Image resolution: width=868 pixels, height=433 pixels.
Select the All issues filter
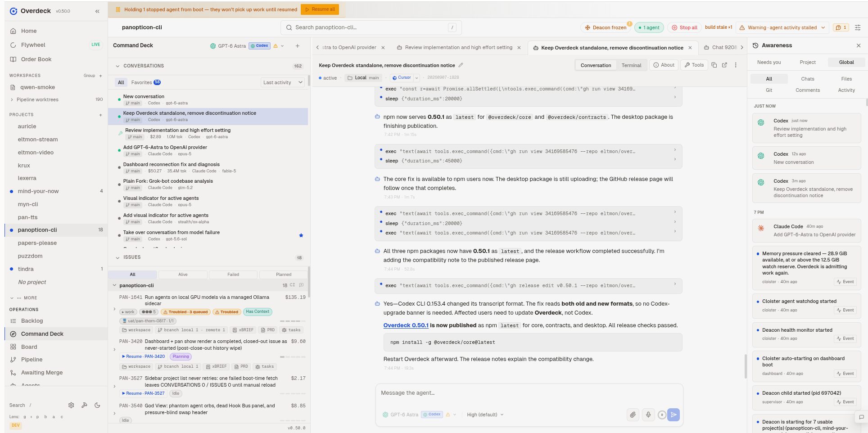(132, 275)
